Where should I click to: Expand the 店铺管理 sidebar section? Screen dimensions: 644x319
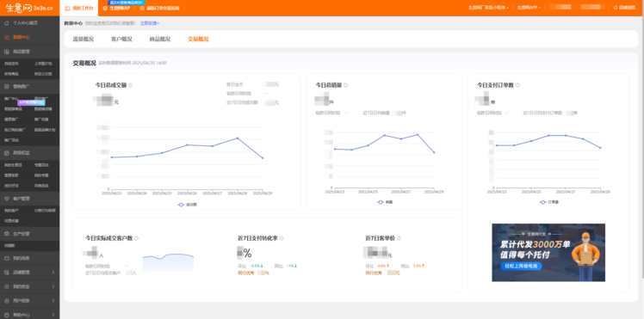click(x=29, y=273)
